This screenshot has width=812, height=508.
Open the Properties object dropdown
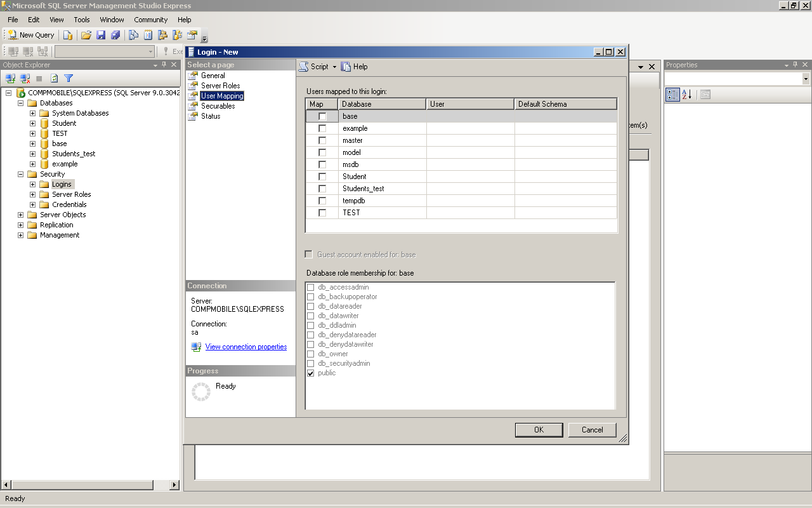(x=806, y=79)
